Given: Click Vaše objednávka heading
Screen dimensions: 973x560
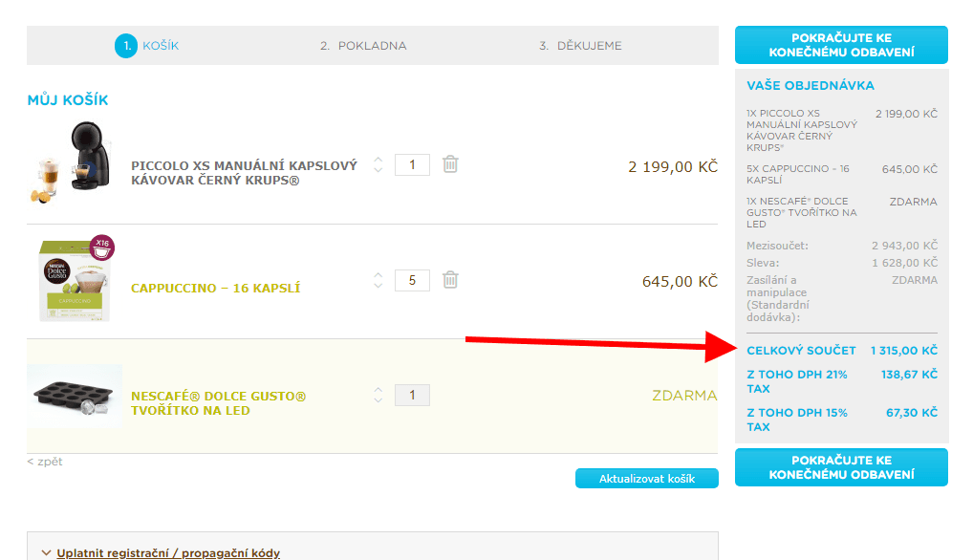Looking at the screenshot, I should coord(811,86).
